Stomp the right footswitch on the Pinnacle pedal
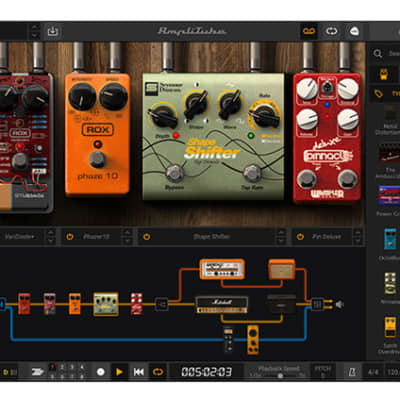Screen dimensions: 400x400 (347, 179)
